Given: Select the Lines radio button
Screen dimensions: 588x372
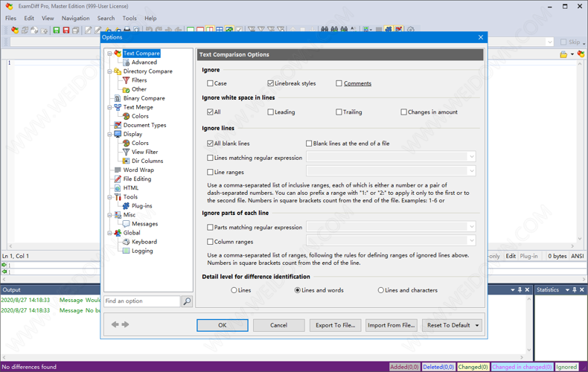Looking at the screenshot, I should [x=234, y=290].
